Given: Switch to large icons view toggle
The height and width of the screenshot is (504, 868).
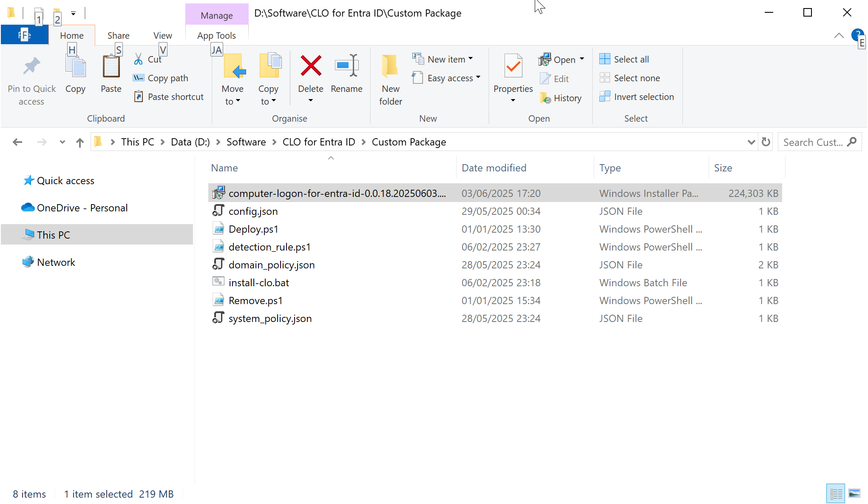Looking at the screenshot, I should [854, 493].
